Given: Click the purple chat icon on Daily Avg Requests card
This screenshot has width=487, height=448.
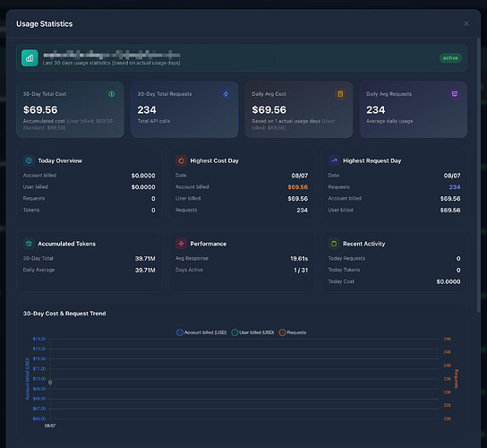Looking at the screenshot, I should point(455,94).
